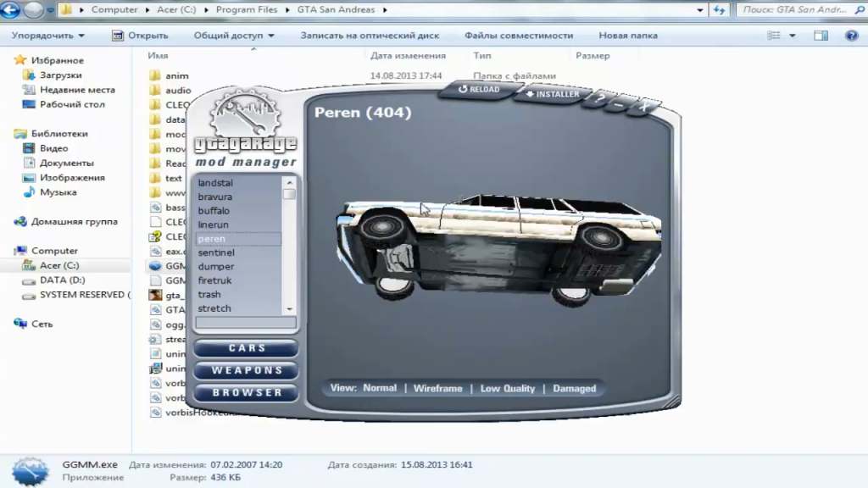This screenshot has height=488, width=868.
Task: Go forward in Explorer navigation
Action: tap(33, 9)
